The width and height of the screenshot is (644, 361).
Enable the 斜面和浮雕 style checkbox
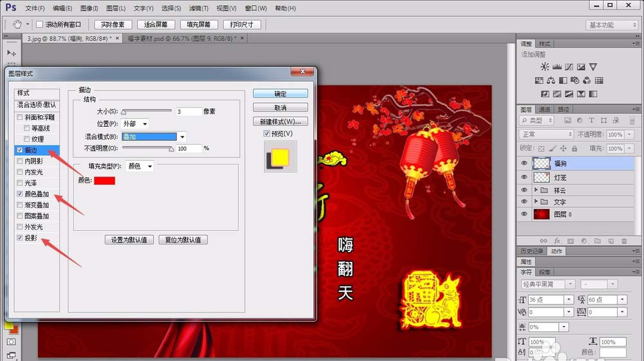pyautogui.click(x=20, y=117)
